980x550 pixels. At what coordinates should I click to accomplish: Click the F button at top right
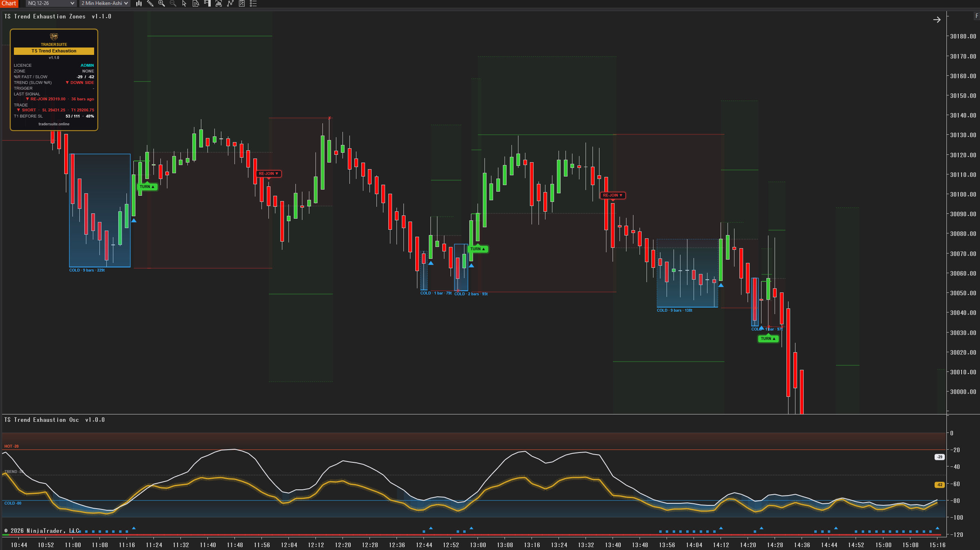pos(977,16)
